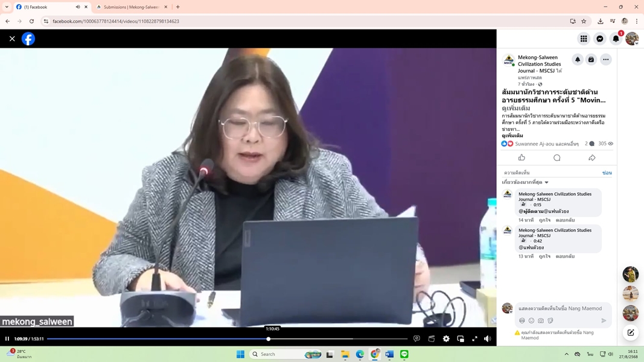644x362 pixels.
Task: Open the three-dot post options menu
Action: pos(605,60)
